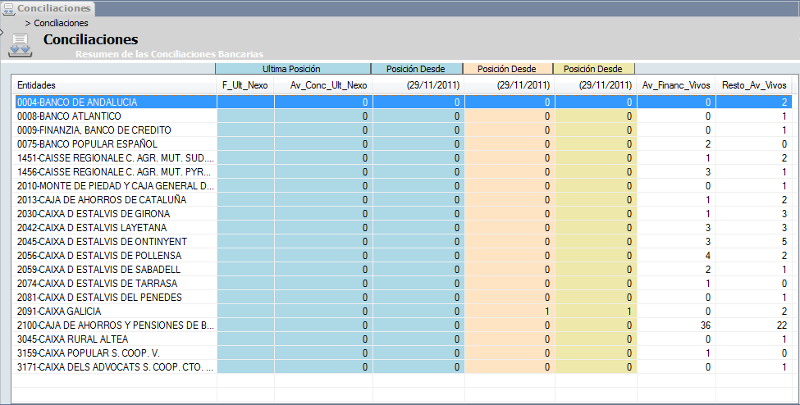Select row 1451-CAISSE REGIONALE C. AGR. MUT. SUD
Image resolution: width=800 pixels, height=405 pixels.
pos(403,158)
